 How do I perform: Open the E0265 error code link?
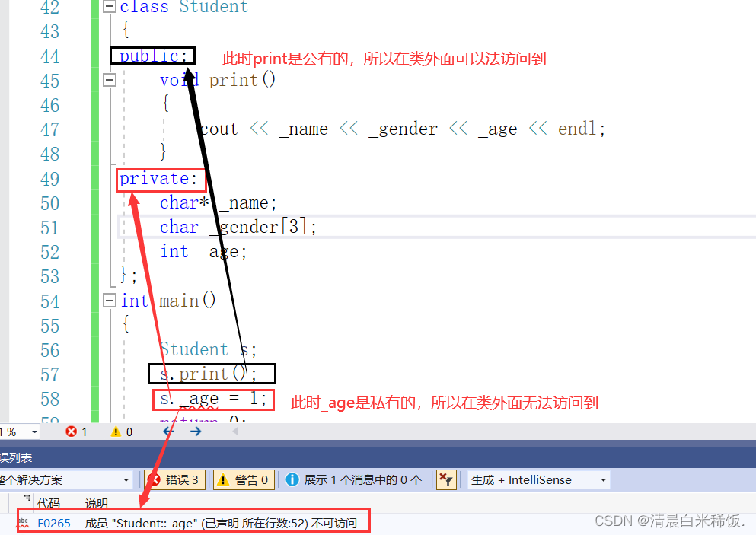click(54, 523)
